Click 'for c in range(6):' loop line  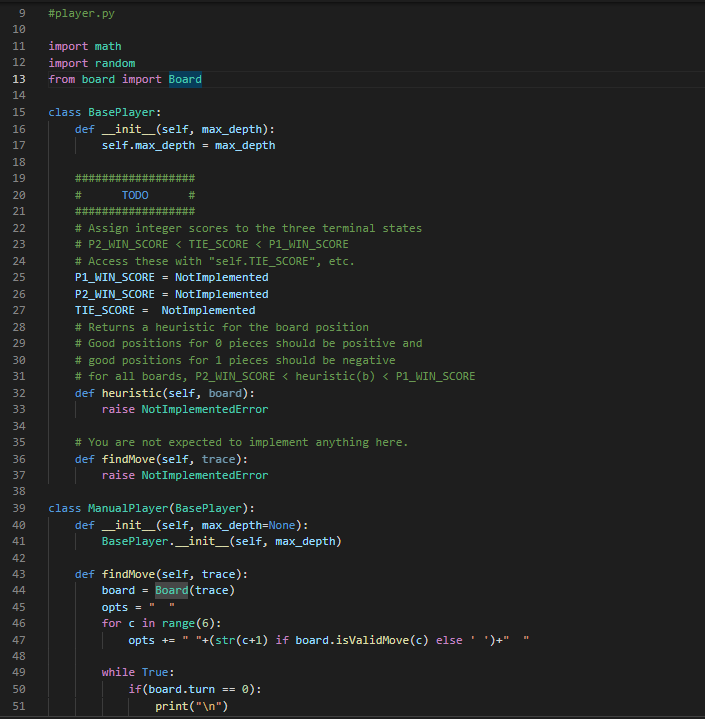[x=161, y=624]
